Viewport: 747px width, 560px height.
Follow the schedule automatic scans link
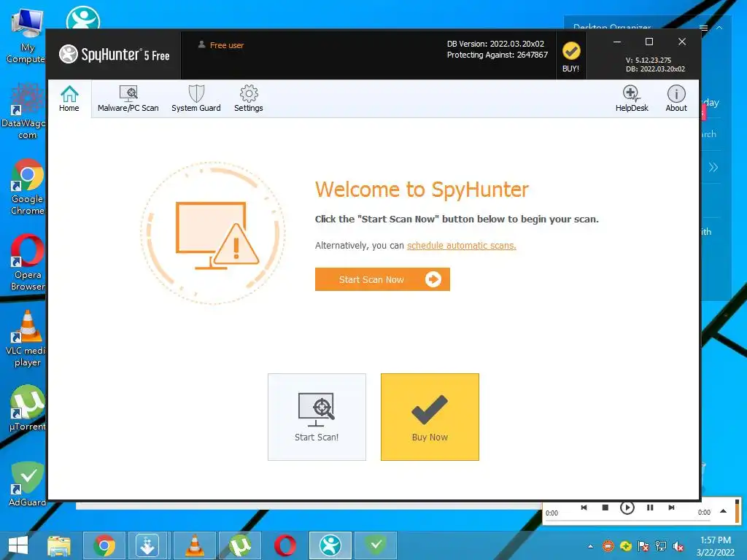pyautogui.click(x=461, y=245)
